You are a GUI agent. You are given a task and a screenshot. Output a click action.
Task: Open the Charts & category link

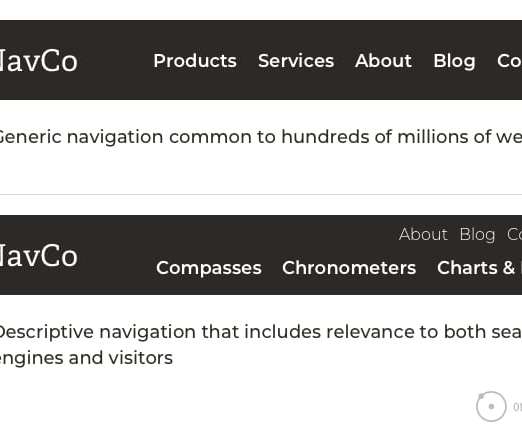(x=479, y=268)
